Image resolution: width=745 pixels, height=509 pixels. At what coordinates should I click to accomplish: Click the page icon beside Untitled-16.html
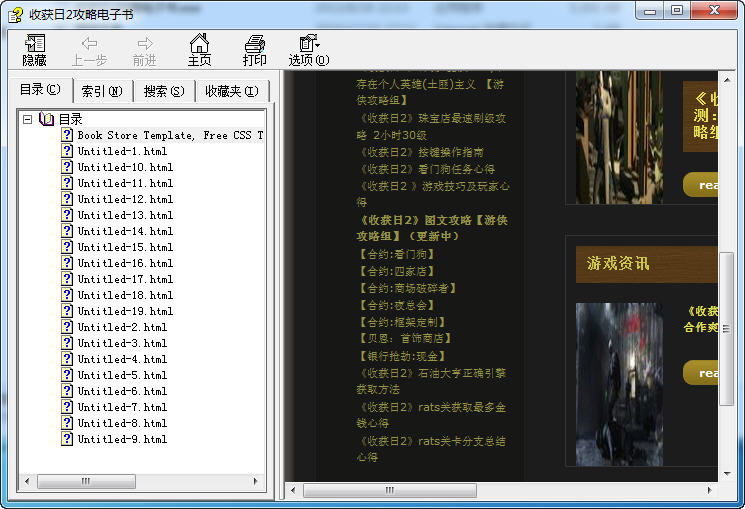[x=67, y=263]
